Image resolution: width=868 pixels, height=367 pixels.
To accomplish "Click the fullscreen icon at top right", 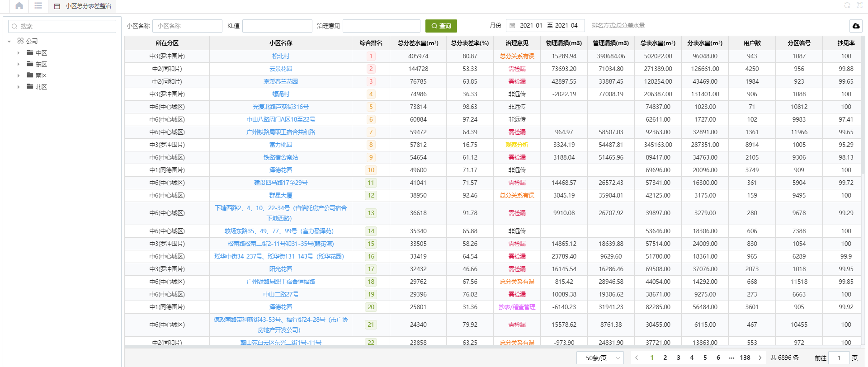I will pos(859,5).
